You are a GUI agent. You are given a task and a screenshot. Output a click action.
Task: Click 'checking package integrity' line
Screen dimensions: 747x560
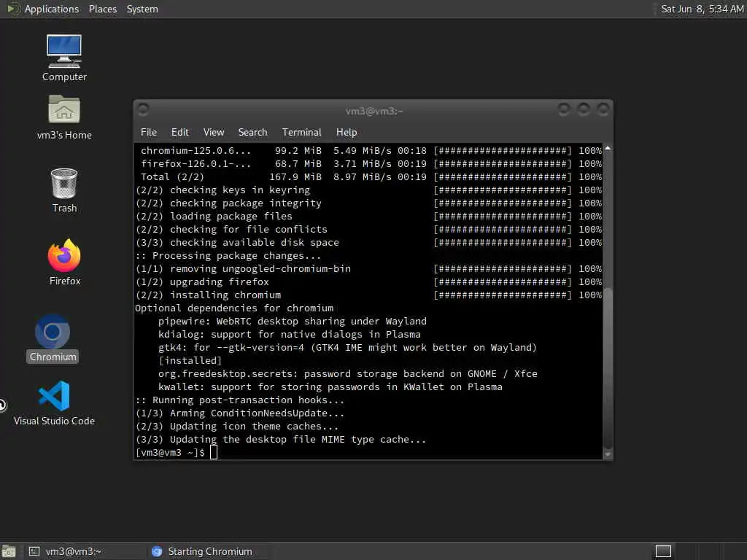pyautogui.click(x=368, y=203)
